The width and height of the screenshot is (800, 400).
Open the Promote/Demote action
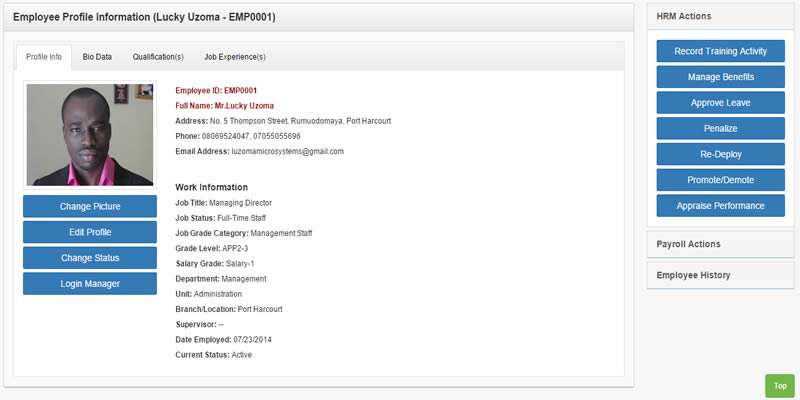(x=720, y=180)
